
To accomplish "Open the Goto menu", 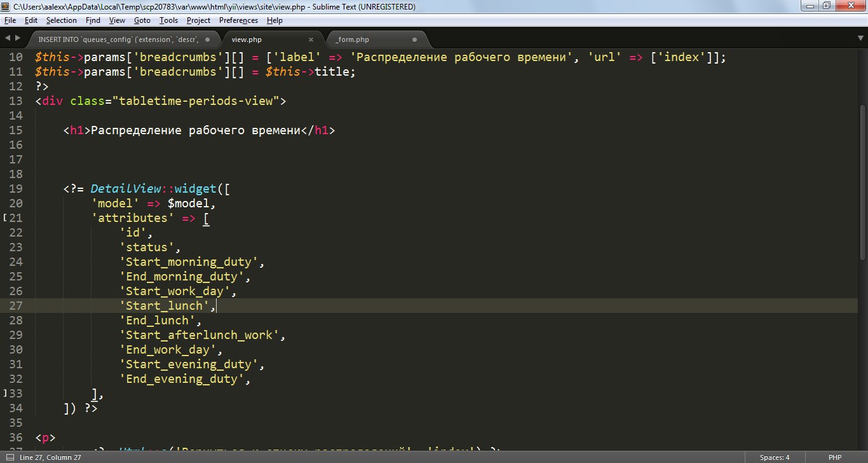I will (142, 20).
